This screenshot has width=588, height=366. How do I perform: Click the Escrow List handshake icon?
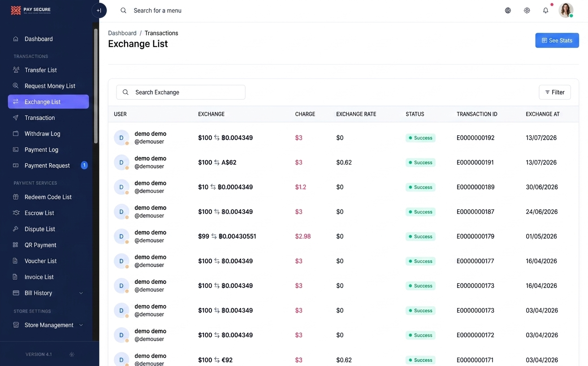click(x=16, y=213)
